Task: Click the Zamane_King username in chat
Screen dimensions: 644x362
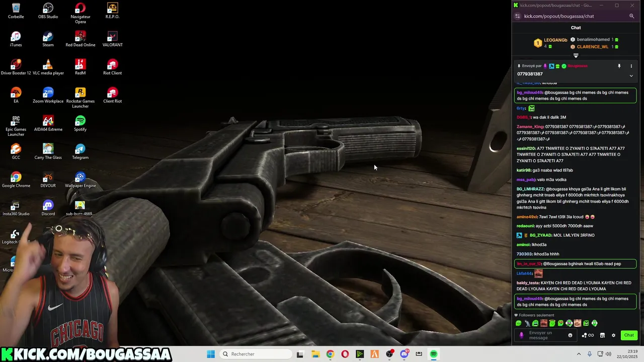Action: pyautogui.click(x=530, y=127)
